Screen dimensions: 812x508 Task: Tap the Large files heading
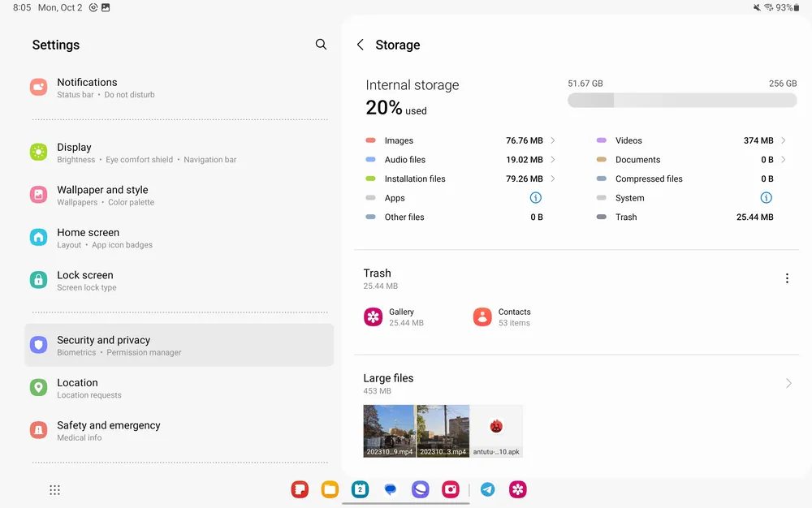(388, 378)
